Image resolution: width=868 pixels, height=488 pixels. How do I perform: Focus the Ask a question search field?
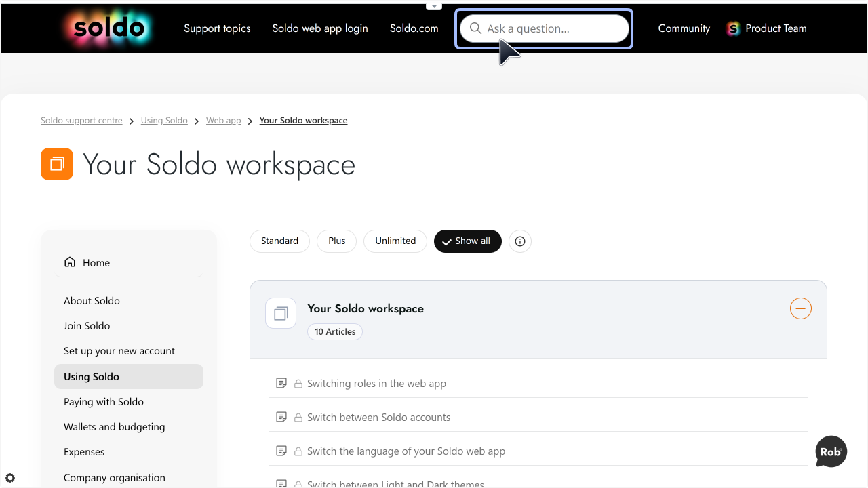pyautogui.click(x=545, y=28)
